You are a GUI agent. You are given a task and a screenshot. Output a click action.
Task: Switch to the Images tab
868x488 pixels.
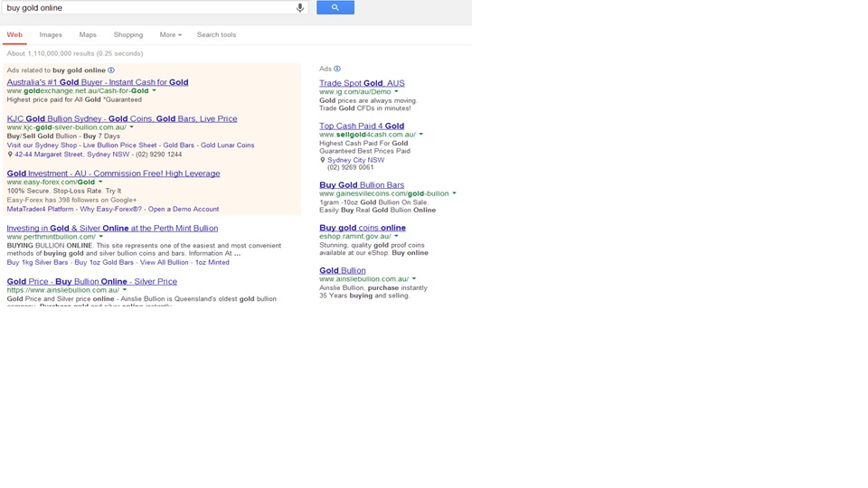pyautogui.click(x=51, y=34)
